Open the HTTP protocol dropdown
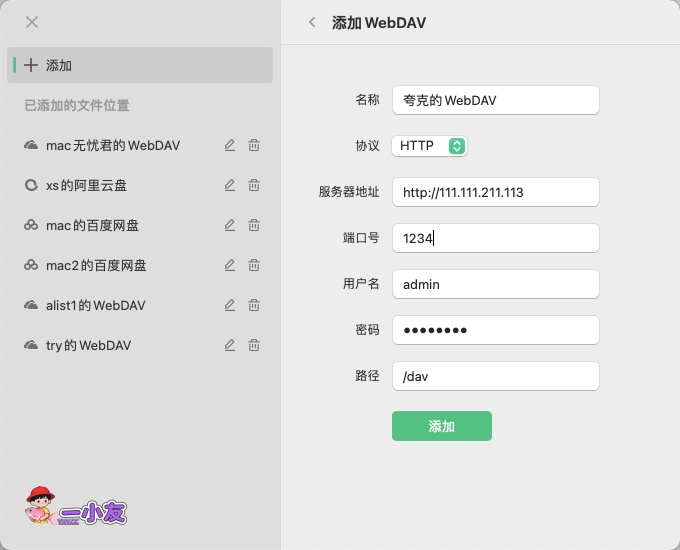 [429, 146]
